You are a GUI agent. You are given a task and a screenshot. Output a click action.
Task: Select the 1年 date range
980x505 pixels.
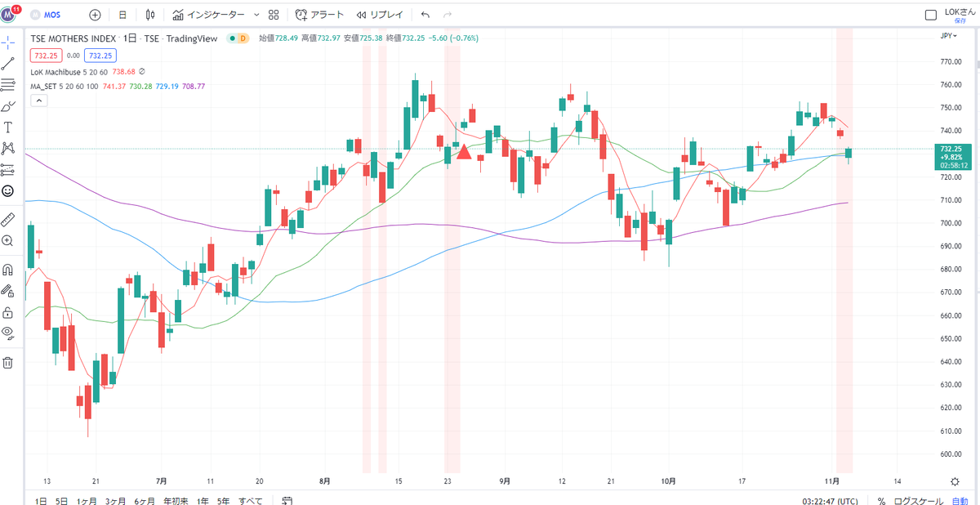click(x=202, y=501)
